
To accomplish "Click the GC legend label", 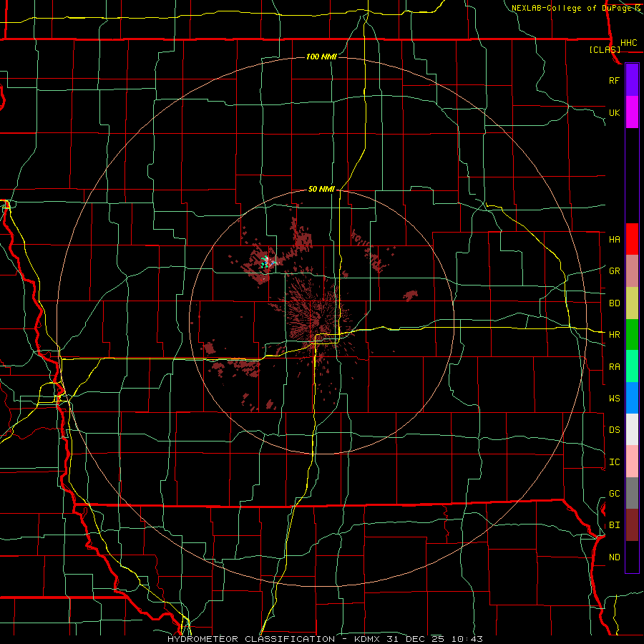I will coord(615,494).
